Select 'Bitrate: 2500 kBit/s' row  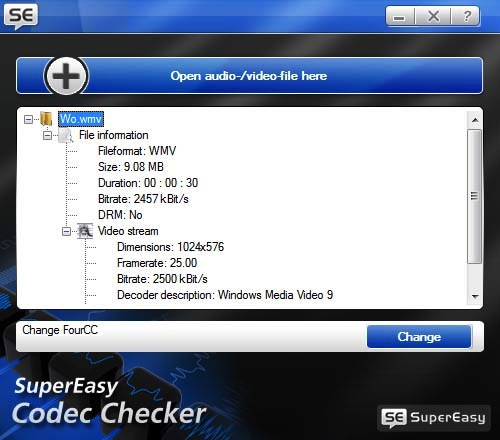pos(162,279)
